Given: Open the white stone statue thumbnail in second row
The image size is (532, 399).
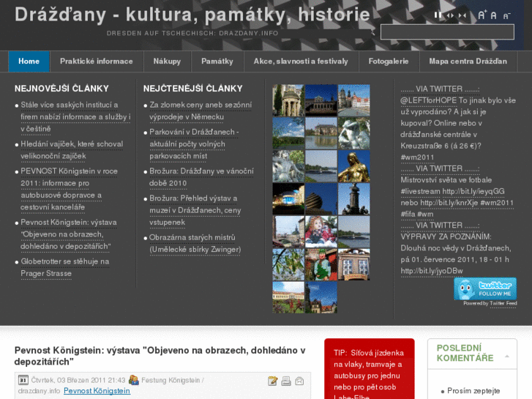Looking at the screenshot, I should [x=354, y=133].
